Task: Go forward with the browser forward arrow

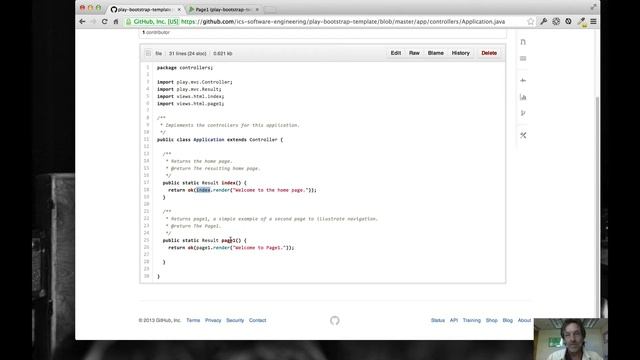Action: coord(93,21)
